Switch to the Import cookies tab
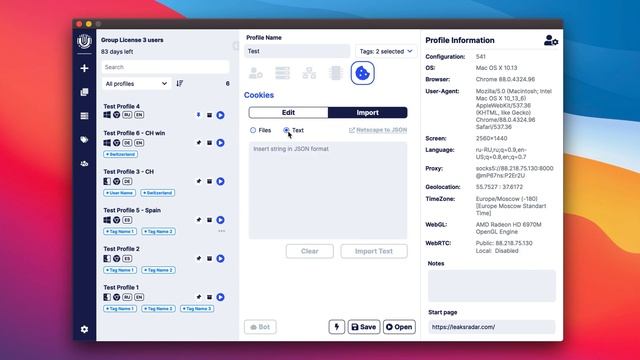Viewport: 640px width, 360px height. tap(367, 113)
